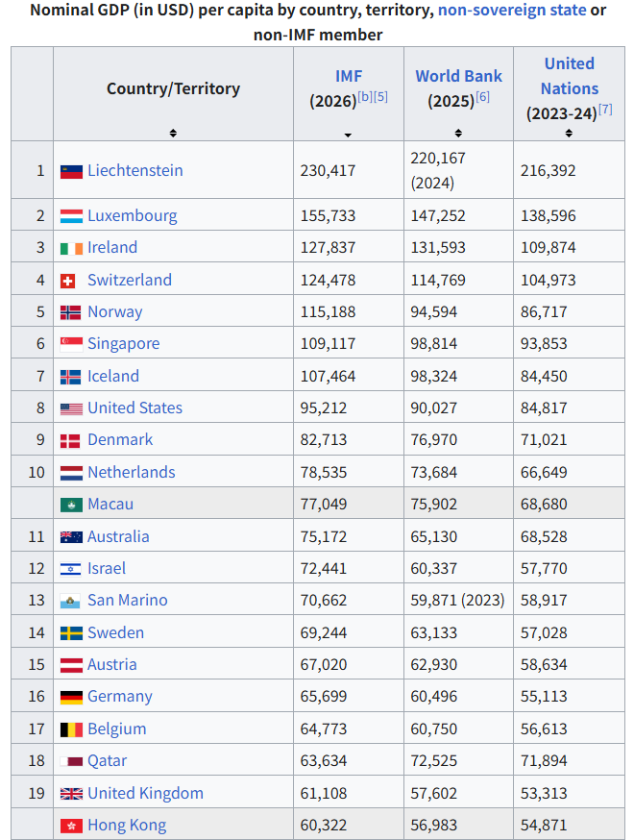Viewport: 634px width, 840px height.
Task: Open the San Marino country link
Action: pyautogui.click(x=128, y=600)
